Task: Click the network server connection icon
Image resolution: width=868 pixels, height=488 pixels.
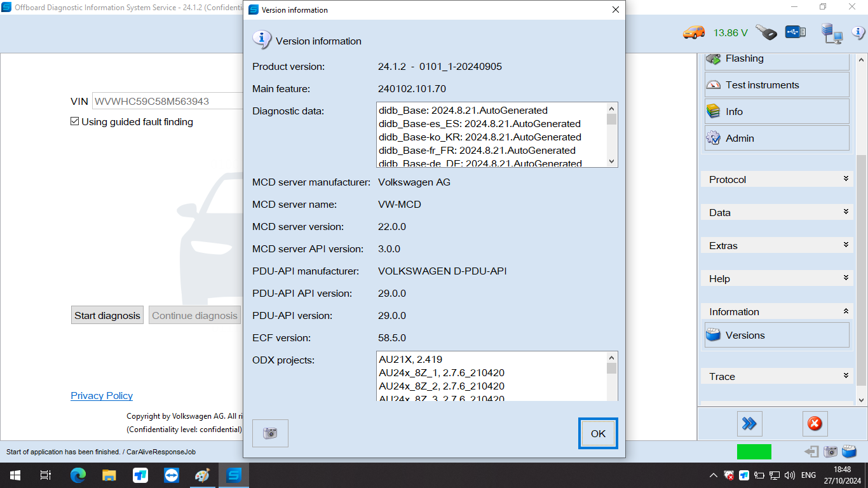Action: (831, 33)
